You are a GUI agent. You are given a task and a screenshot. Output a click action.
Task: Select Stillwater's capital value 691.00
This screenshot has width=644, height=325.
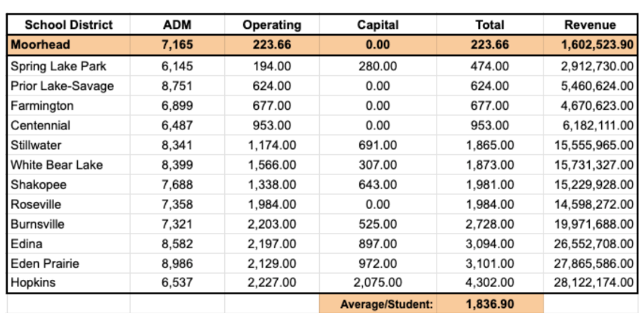tap(378, 145)
